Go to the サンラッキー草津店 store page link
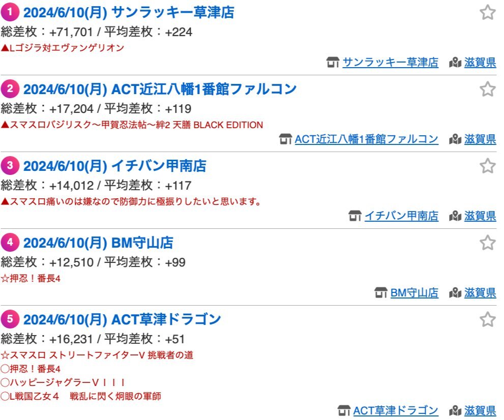The height and width of the screenshot is (420, 504). tap(390, 62)
